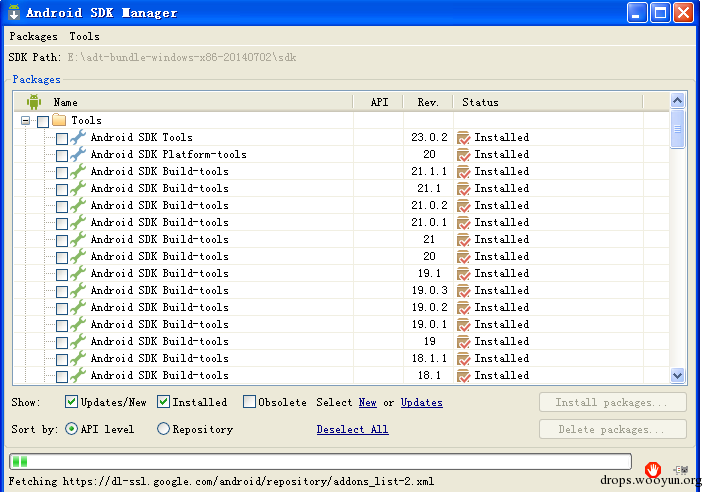Click the fetching addons_list-2.xml status text
Screen dimensions: 706x492
[x=221, y=481]
